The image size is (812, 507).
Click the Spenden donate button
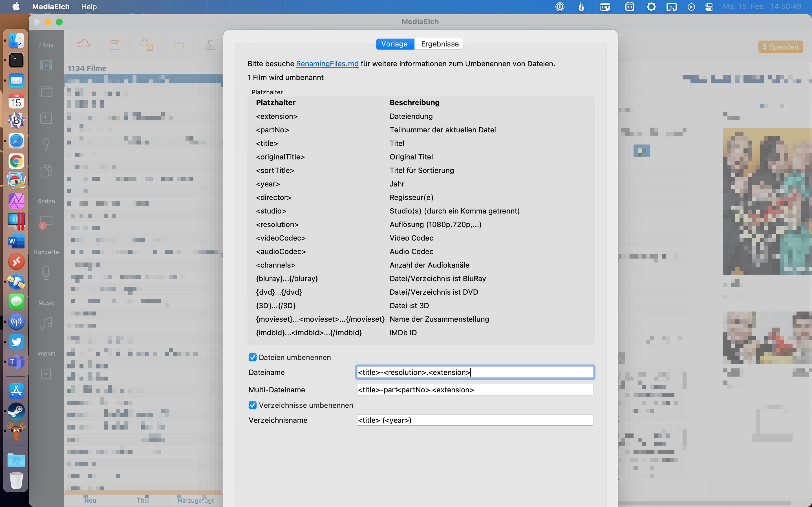point(780,46)
